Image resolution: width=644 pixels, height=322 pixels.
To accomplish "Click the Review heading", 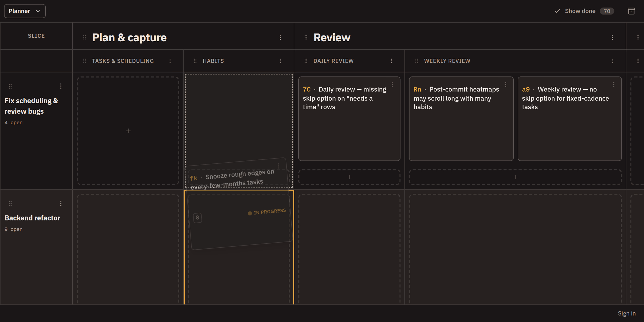I will tap(332, 37).
